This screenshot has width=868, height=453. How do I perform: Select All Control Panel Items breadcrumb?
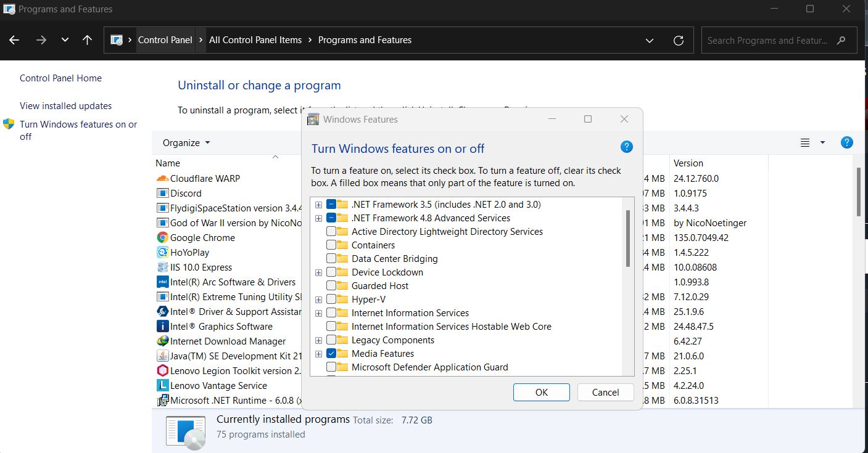pyautogui.click(x=255, y=40)
